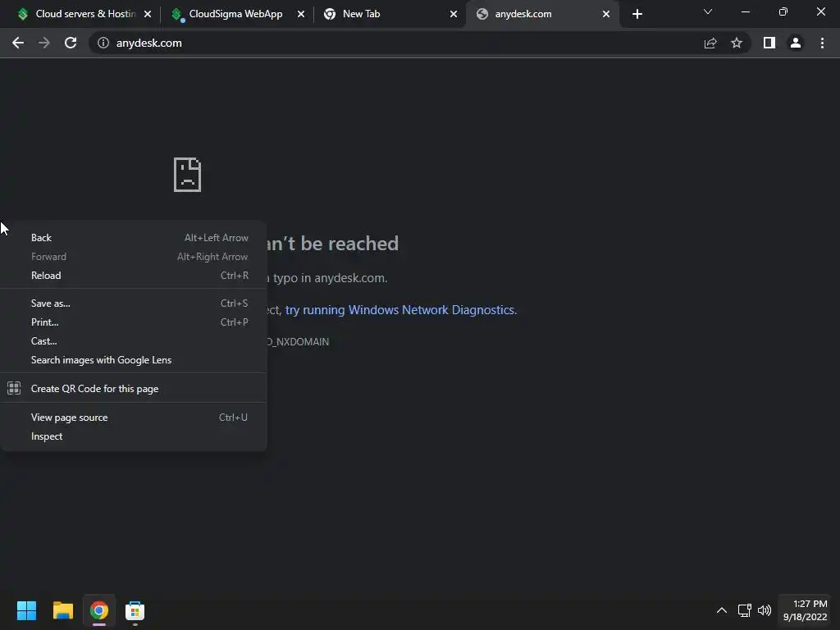Close the New Tab tab
Image resolution: width=840 pixels, height=630 pixels.
[x=454, y=14]
